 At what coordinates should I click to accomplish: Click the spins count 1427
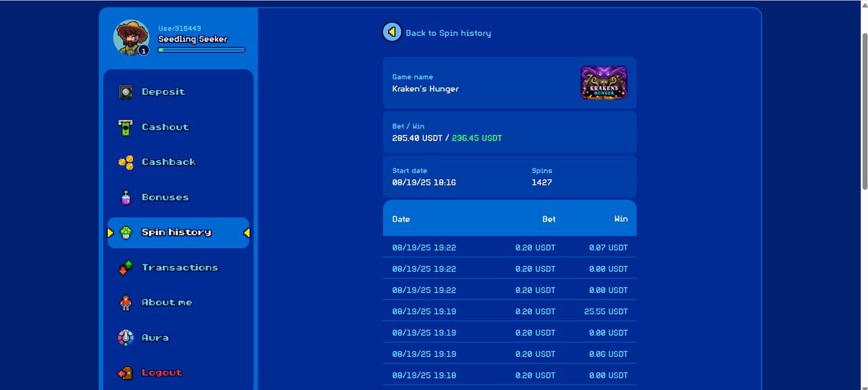pyautogui.click(x=542, y=182)
